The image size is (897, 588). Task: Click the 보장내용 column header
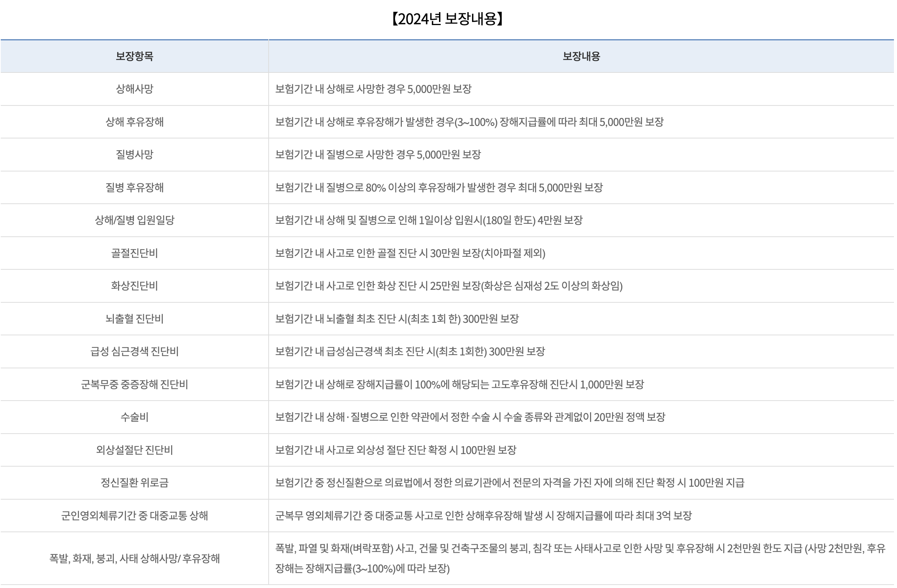581,57
